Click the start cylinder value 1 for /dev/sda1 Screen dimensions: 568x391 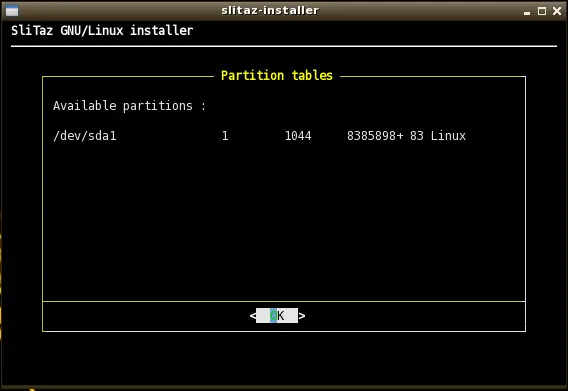[x=225, y=136]
